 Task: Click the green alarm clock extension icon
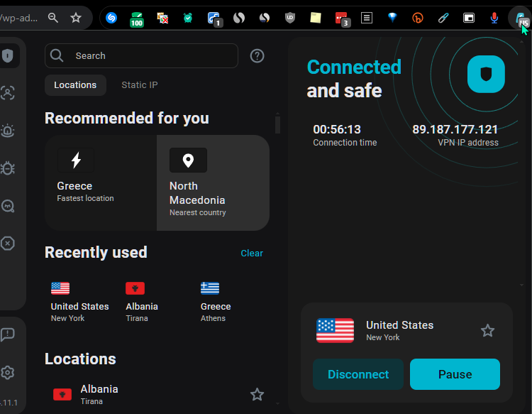click(188, 18)
